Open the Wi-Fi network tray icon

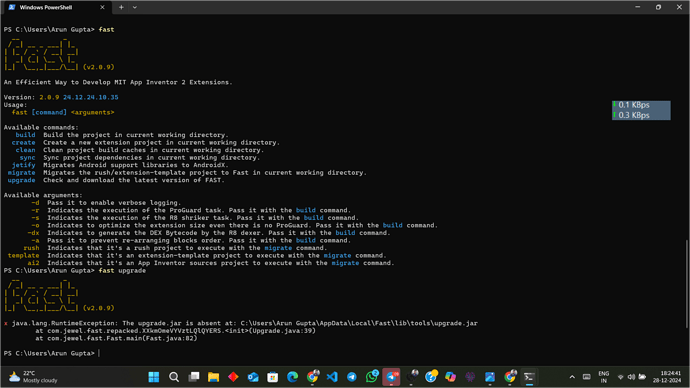[620, 377]
